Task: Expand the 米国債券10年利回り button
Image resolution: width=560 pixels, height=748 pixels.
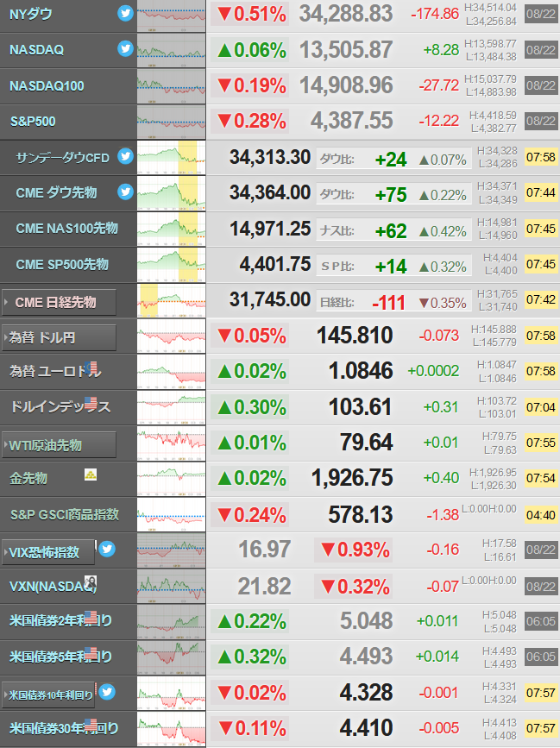Action: pos(48,695)
